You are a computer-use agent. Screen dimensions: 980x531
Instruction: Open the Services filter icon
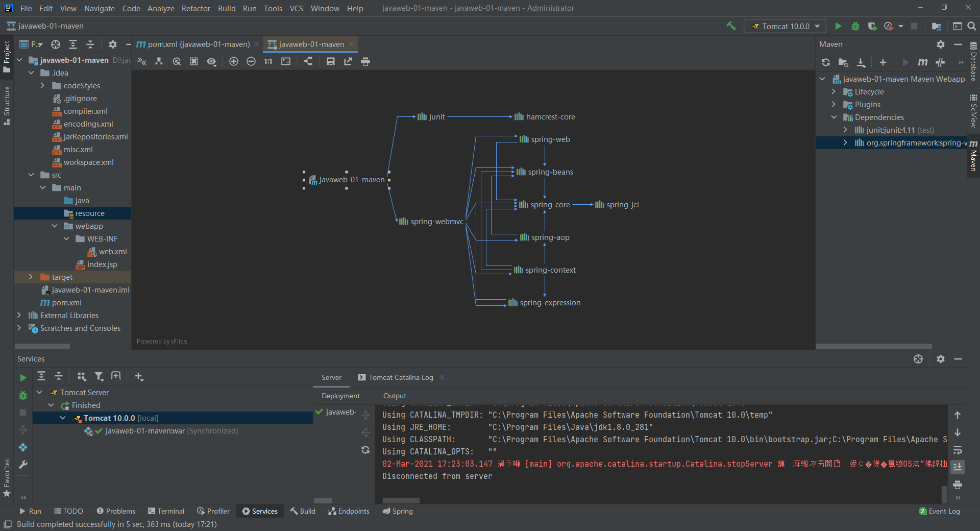(99, 376)
